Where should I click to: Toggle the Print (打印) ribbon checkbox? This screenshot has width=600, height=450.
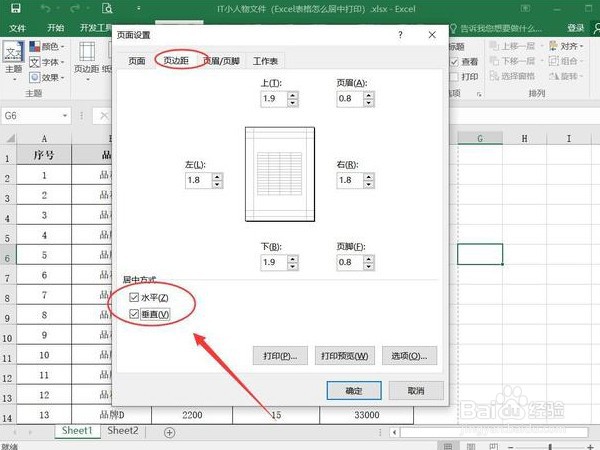coord(454,77)
